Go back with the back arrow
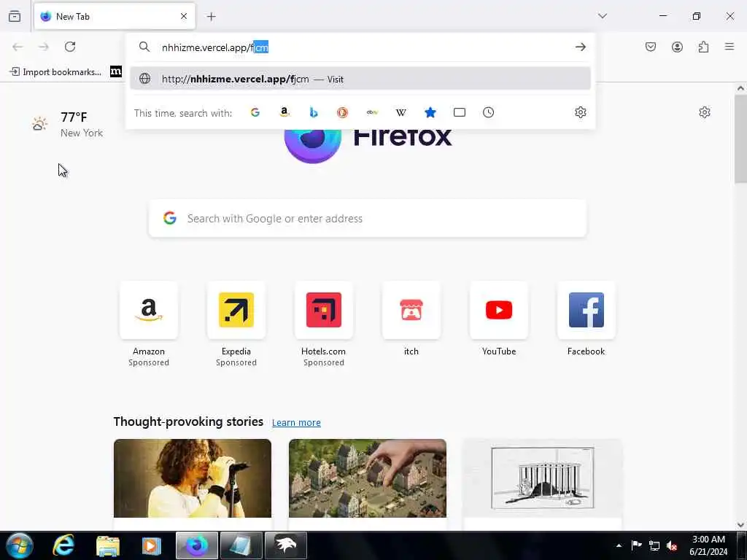This screenshot has height=560, width=747. pyautogui.click(x=18, y=47)
